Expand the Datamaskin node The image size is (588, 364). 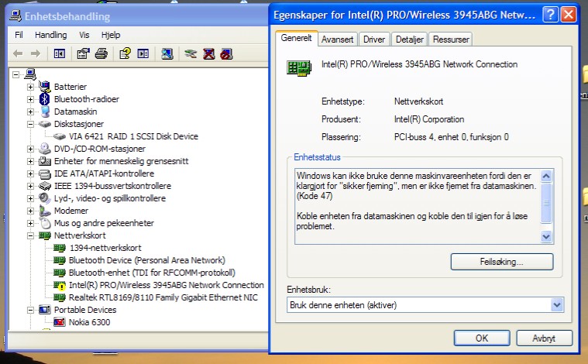(30, 112)
